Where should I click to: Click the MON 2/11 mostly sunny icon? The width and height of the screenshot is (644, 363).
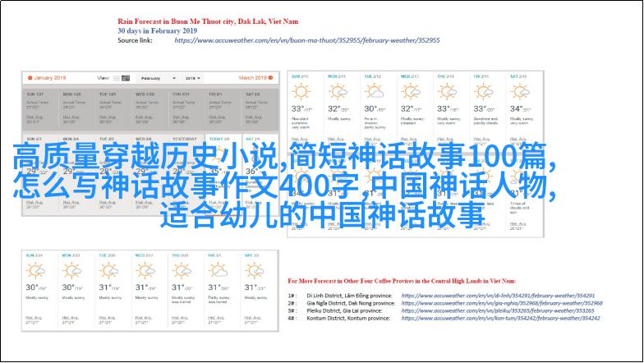(338, 92)
